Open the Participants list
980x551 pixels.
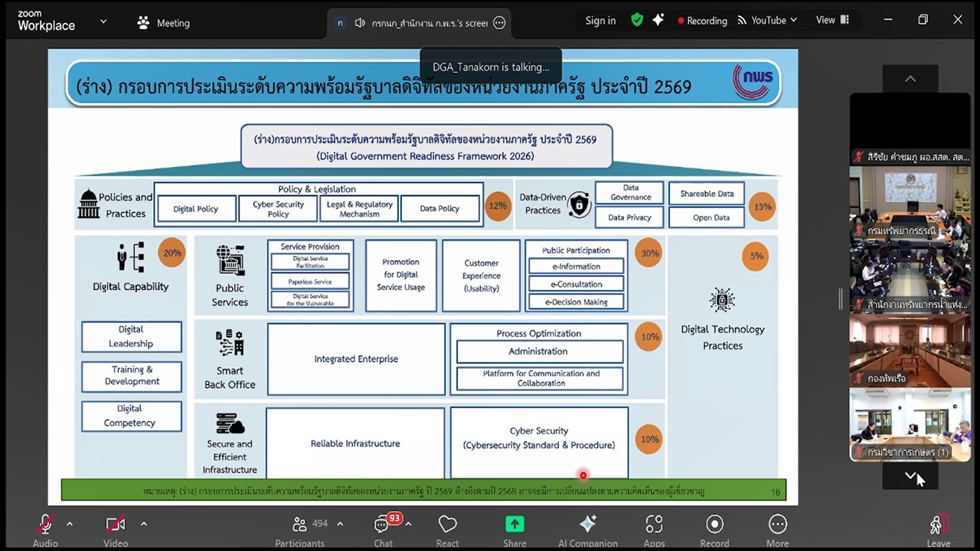pos(300,530)
